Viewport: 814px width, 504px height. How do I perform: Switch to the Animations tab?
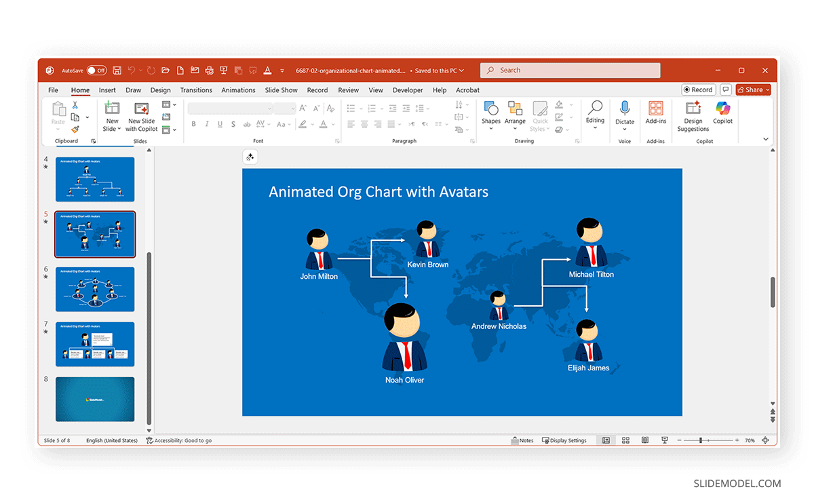[238, 90]
